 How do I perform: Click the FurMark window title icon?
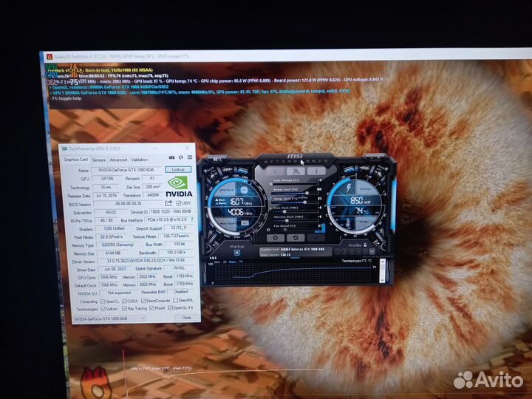[x=50, y=57]
